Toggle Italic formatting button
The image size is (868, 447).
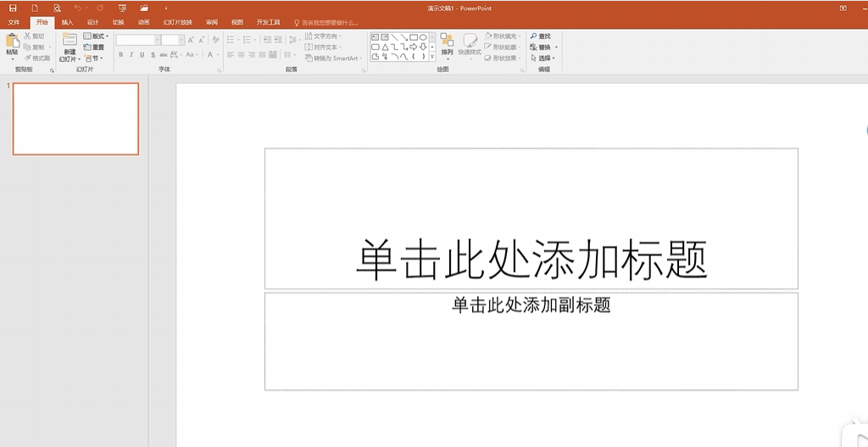[131, 55]
